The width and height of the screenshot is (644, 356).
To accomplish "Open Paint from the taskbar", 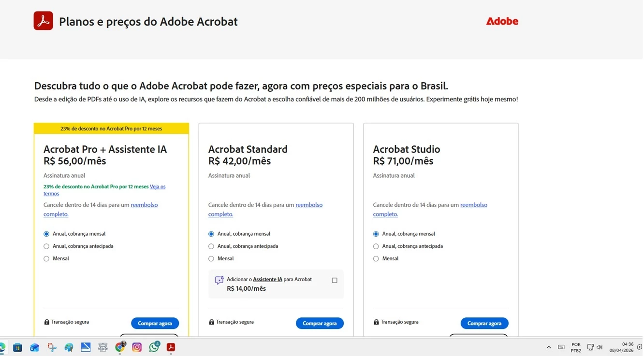I will [x=69, y=347].
